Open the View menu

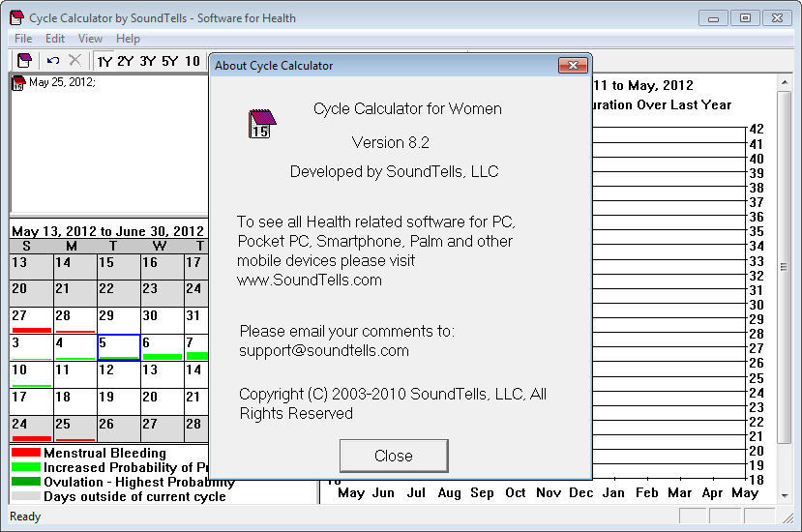tap(90, 39)
